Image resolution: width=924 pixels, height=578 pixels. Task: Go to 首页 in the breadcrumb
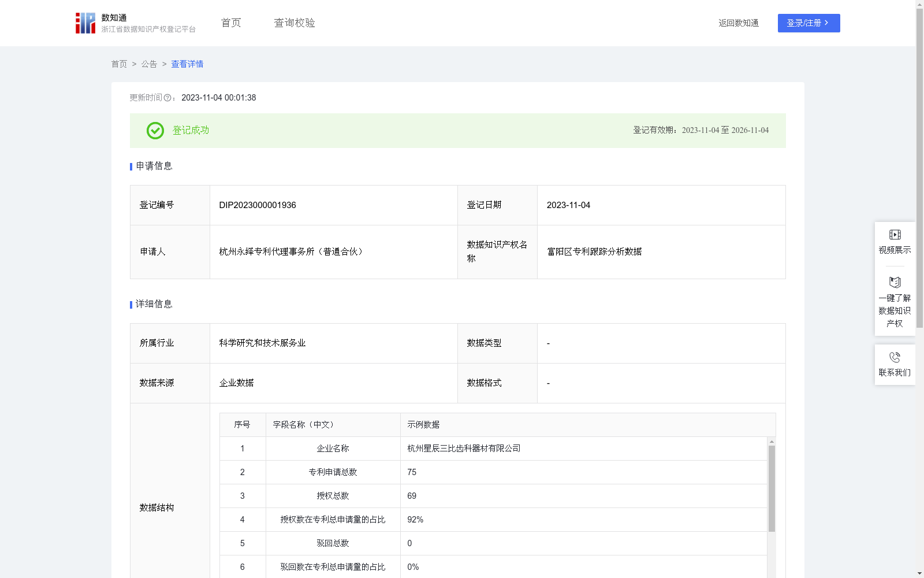pos(119,64)
